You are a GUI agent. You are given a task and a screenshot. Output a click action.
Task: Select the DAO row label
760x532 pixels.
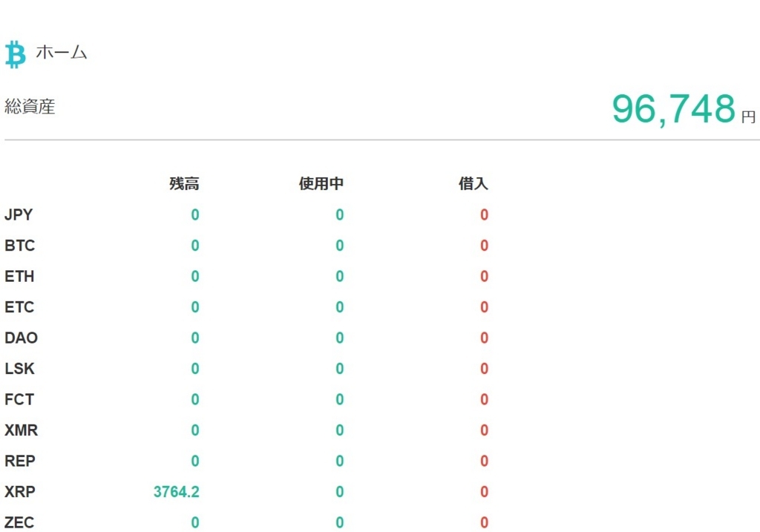(x=21, y=338)
